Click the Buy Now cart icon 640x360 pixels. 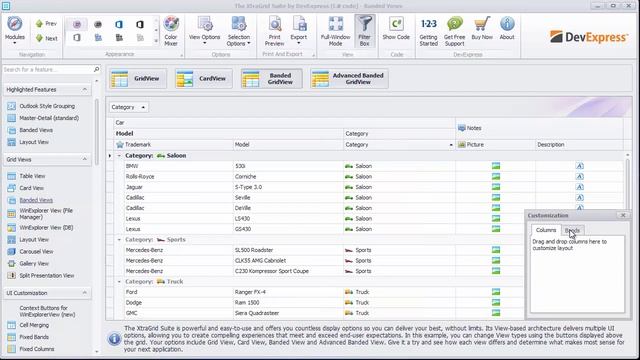tap(482, 24)
